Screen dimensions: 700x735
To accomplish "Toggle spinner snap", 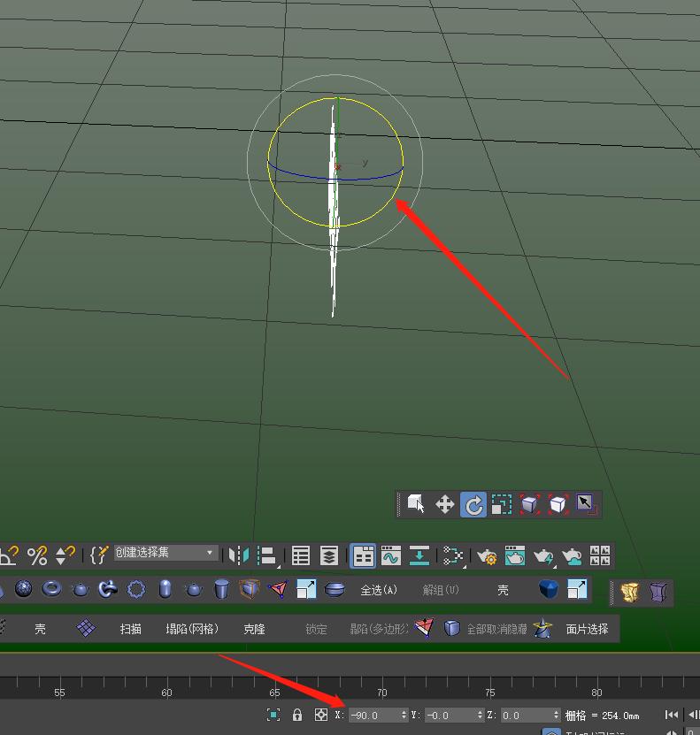I will (65, 555).
